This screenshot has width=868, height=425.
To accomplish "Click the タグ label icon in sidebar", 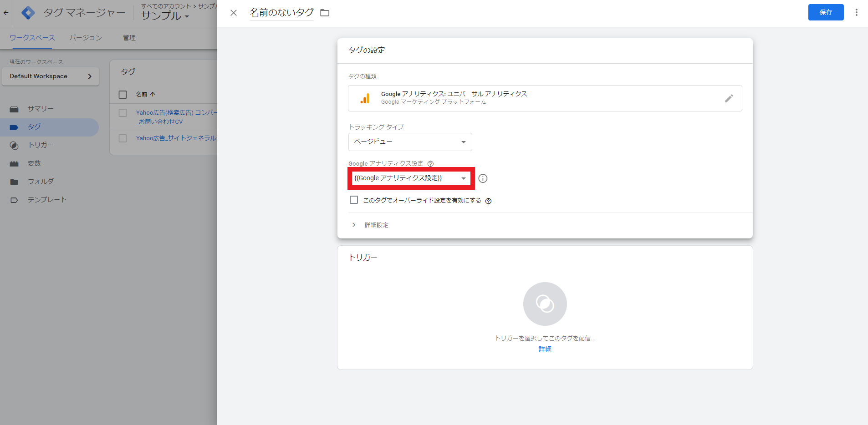I will [x=14, y=127].
